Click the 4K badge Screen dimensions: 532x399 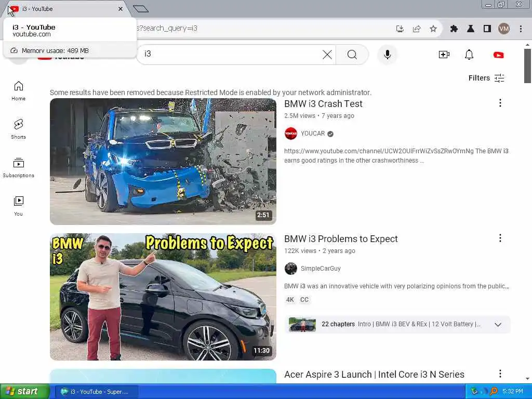290,300
